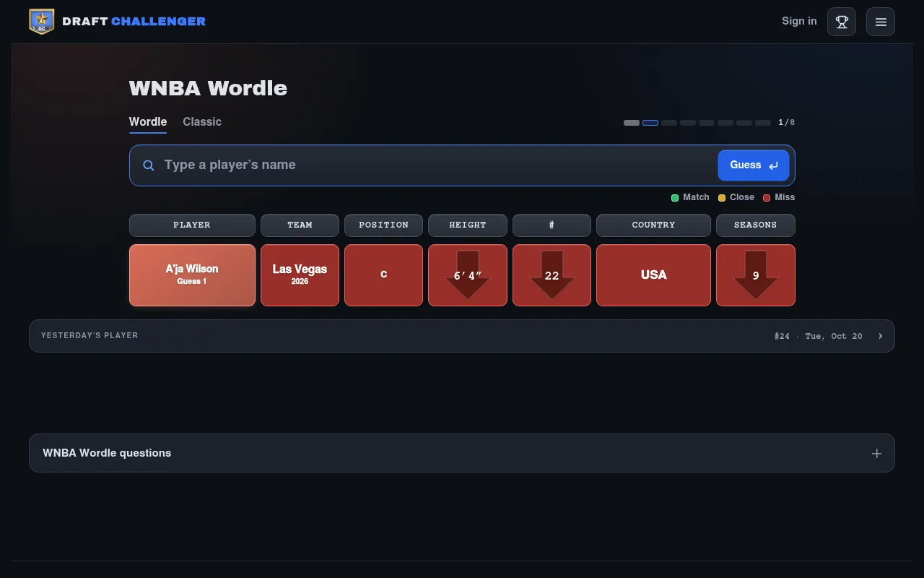Click the COUNTRY column header
Image resolution: width=924 pixels, height=578 pixels.
click(653, 225)
